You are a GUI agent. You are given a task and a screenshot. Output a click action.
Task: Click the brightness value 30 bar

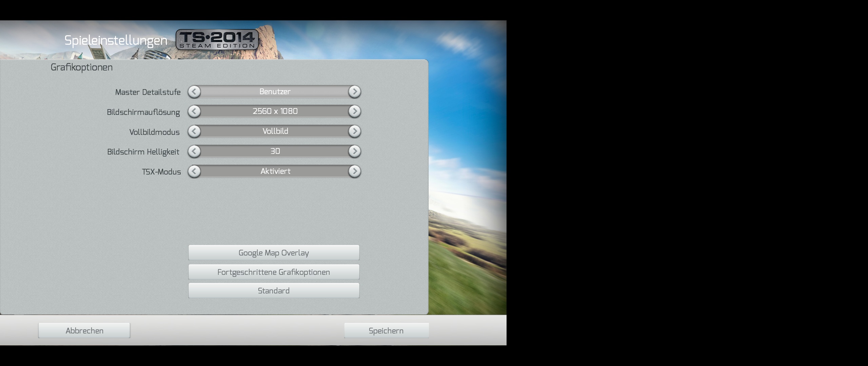coord(275,151)
